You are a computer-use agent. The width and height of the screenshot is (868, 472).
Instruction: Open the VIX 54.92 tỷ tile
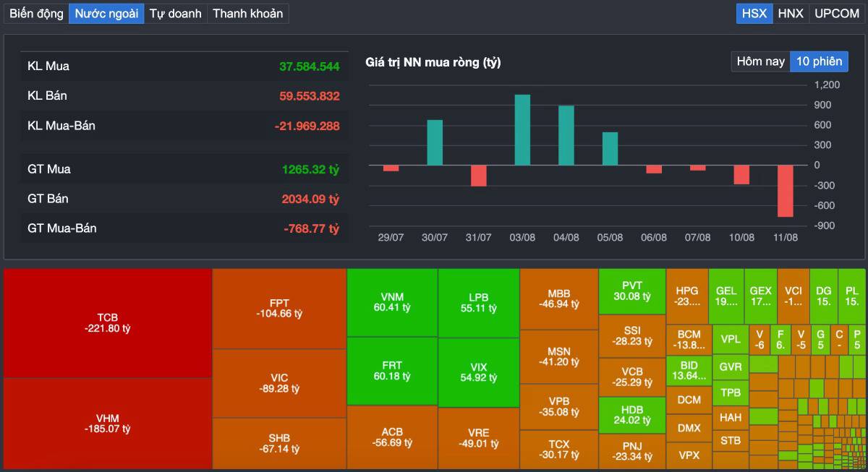tap(478, 372)
